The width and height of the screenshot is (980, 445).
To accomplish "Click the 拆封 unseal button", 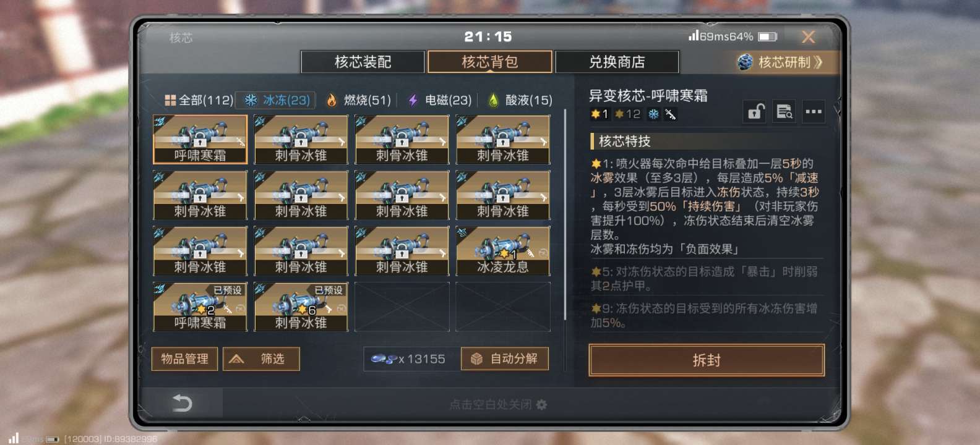I will pos(707,360).
